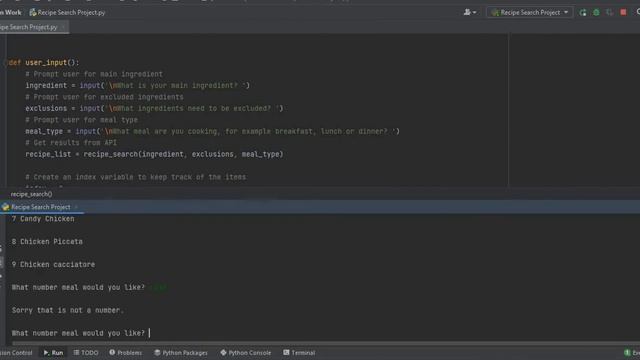This screenshot has height=360, width=640.
Task: Open the TODO tool window
Action: click(86, 353)
